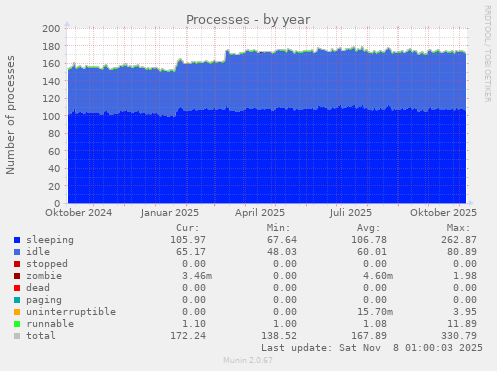
Task: Click zombie maximum value 1.98
Action: point(465,276)
